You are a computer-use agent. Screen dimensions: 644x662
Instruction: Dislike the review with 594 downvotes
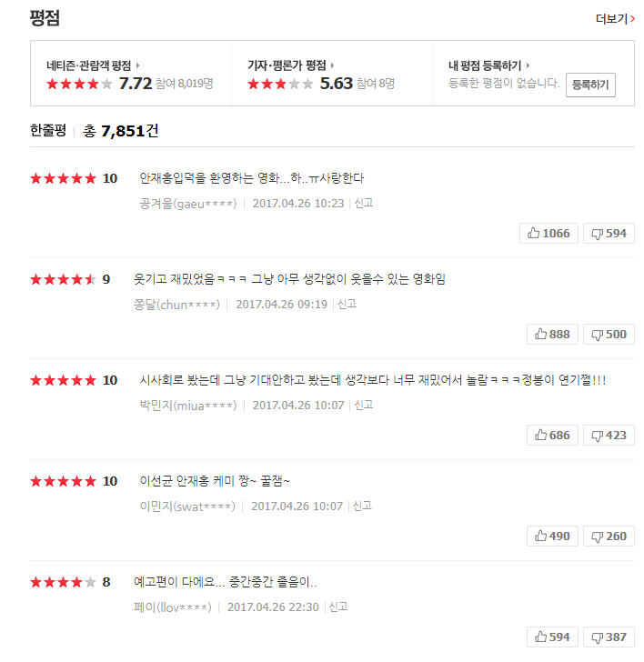click(609, 233)
